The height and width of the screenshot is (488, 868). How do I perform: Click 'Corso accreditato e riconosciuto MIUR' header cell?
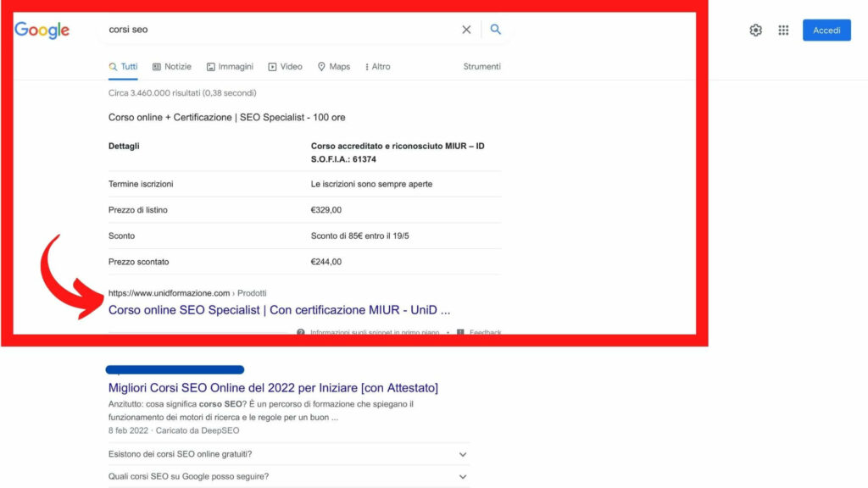pyautogui.click(x=398, y=152)
